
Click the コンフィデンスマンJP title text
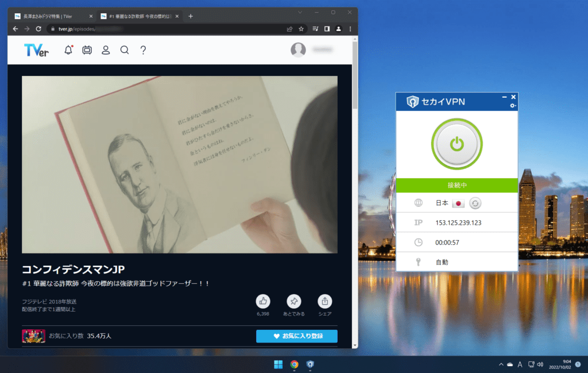(x=73, y=270)
